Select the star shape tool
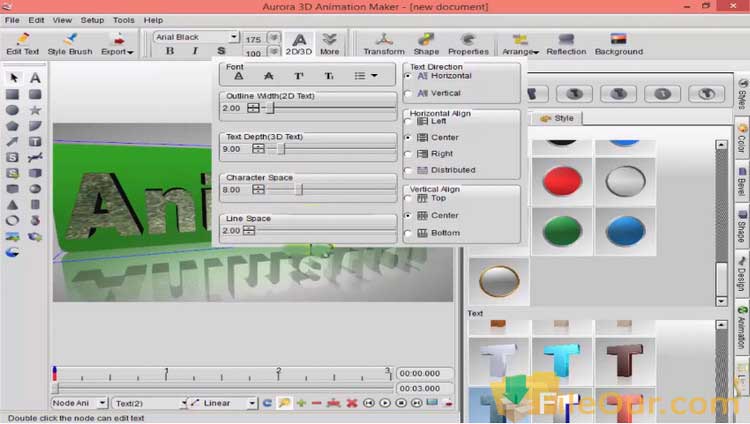The height and width of the screenshot is (424, 750). [x=35, y=110]
